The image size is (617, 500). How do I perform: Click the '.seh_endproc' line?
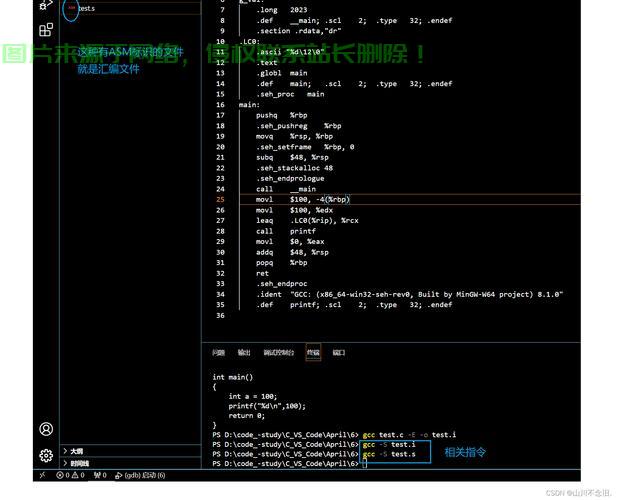(281, 284)
